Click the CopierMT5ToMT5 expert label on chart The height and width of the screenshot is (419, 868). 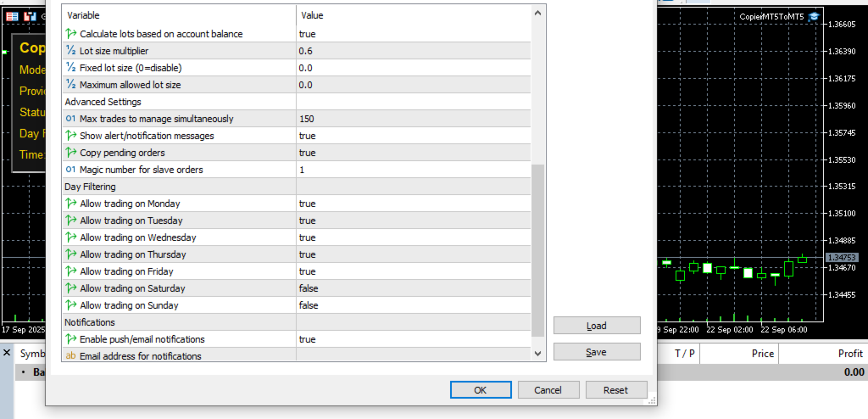(x=771, y=17)
